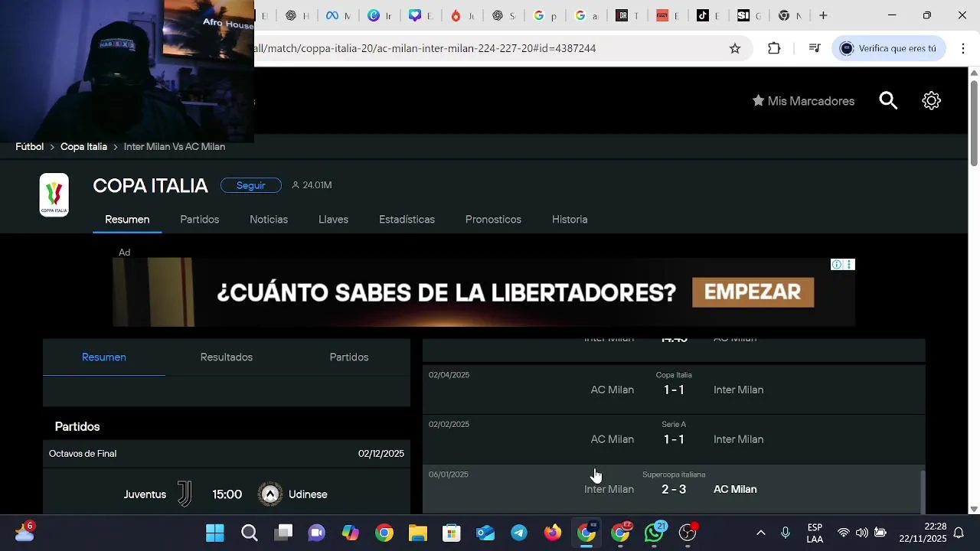Switch to the TikTok browser tab
The image size is (980, 551).
click(x=707, y=15)
